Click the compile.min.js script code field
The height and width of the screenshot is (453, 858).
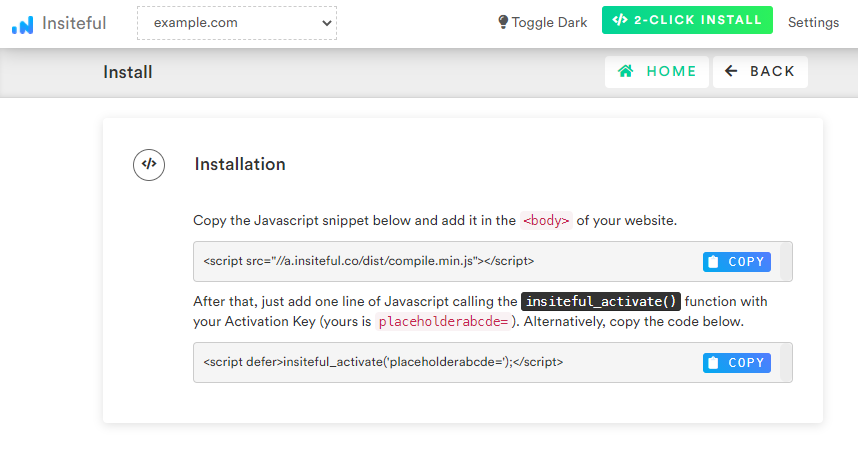(x=492, y=262)
